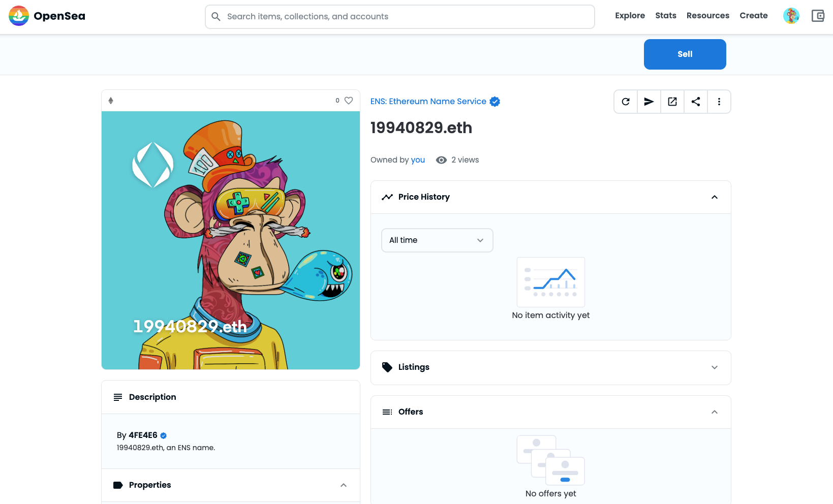Click the blue Sell button
833x504 pixels.
pos(685,54)
